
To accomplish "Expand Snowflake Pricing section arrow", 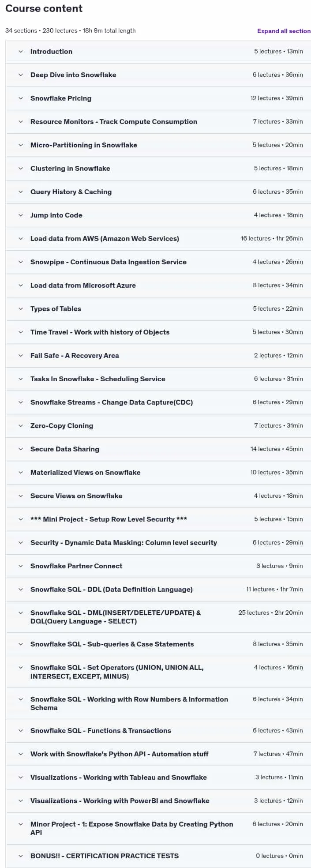I will (21, 98).
